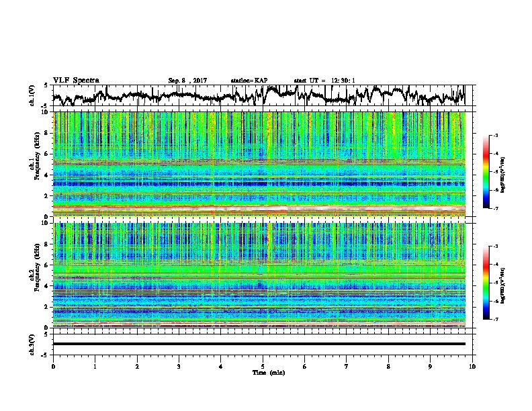Viewport: 532px width, 411px height.
Task: Click time axis tick label "7"
Action: (x=347, y=367)
